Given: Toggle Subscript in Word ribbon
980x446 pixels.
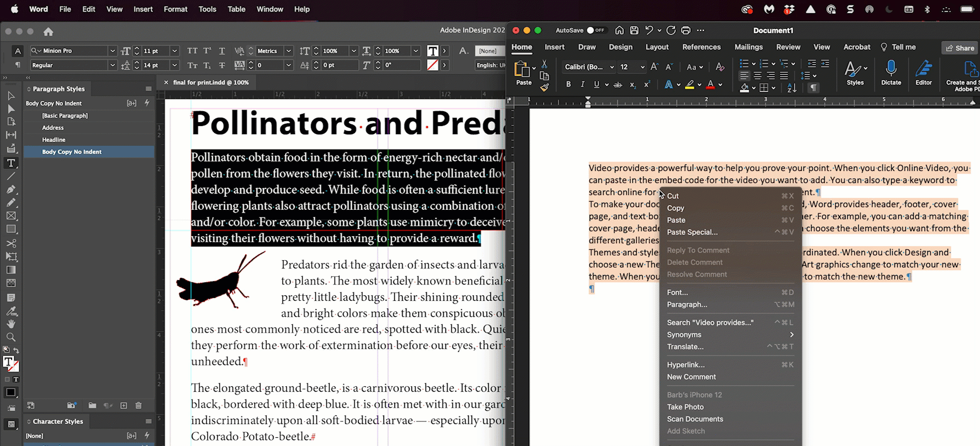Looking at the screenshot, I should (x=633, y=84).
